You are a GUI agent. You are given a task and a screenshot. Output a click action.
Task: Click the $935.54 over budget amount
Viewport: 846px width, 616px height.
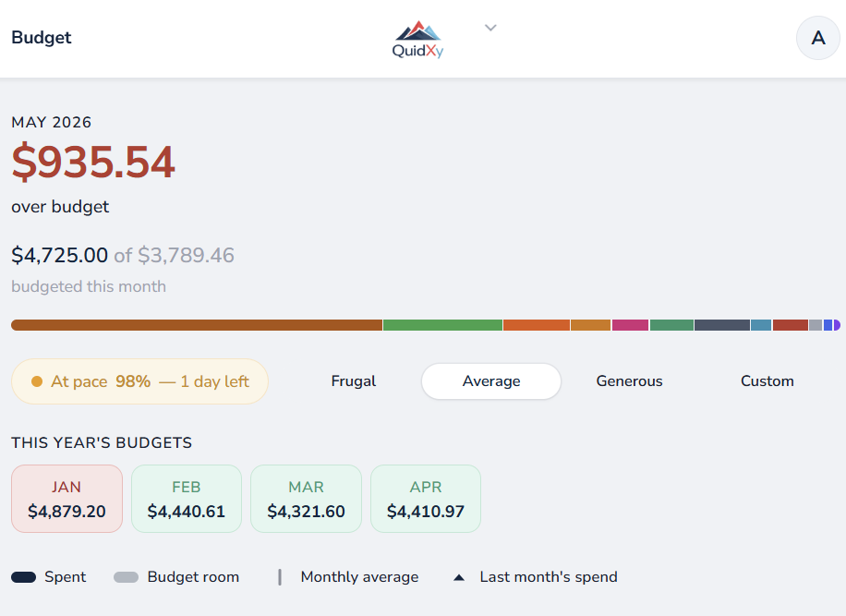(x=93, y=162)
